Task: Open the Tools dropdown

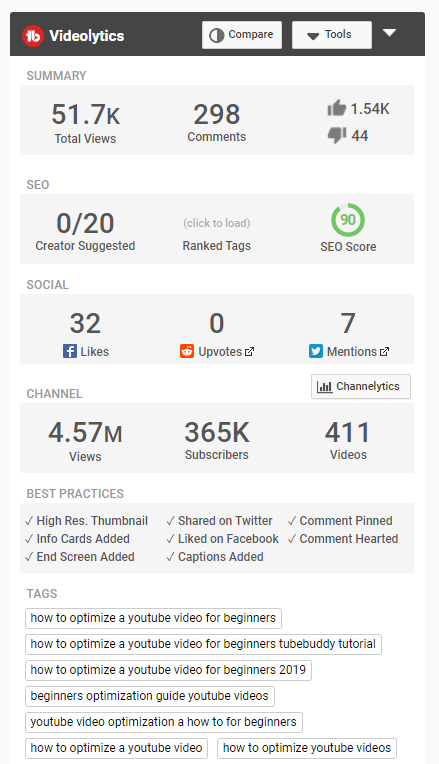Action: coord(332,35)
